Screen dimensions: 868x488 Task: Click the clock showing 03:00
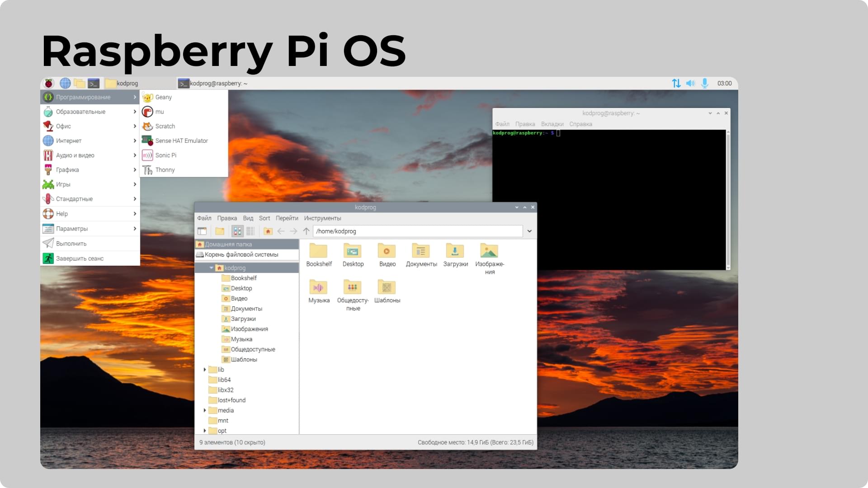tap(724, 83)
